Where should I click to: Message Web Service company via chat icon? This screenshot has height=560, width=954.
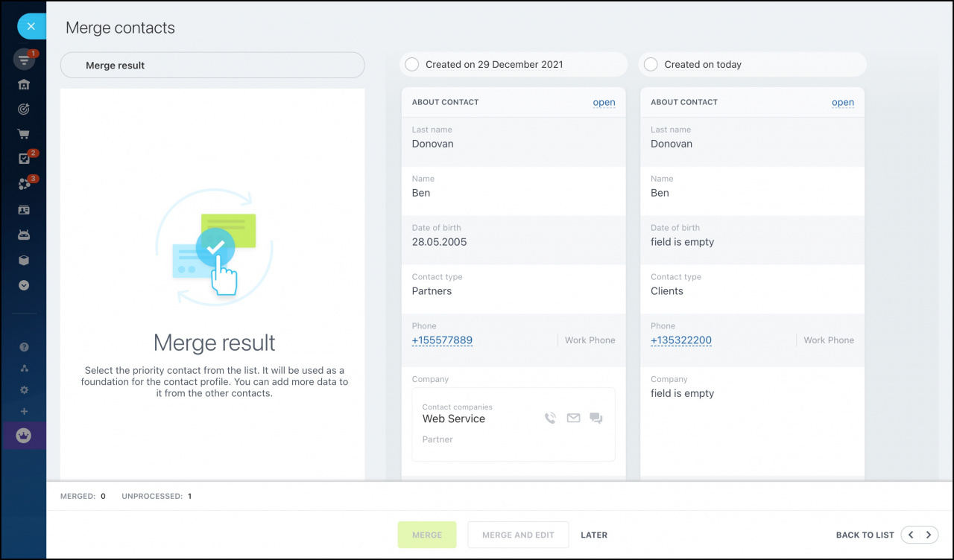[596, 419]
